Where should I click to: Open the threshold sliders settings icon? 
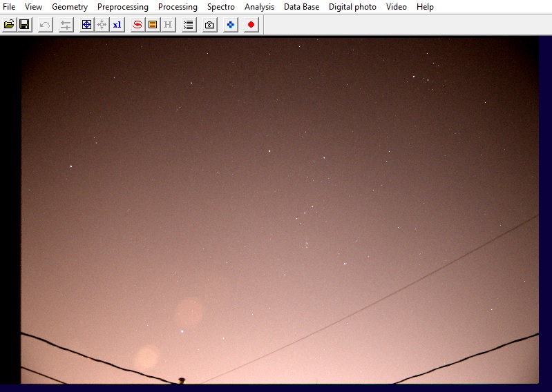coord(66,25)
